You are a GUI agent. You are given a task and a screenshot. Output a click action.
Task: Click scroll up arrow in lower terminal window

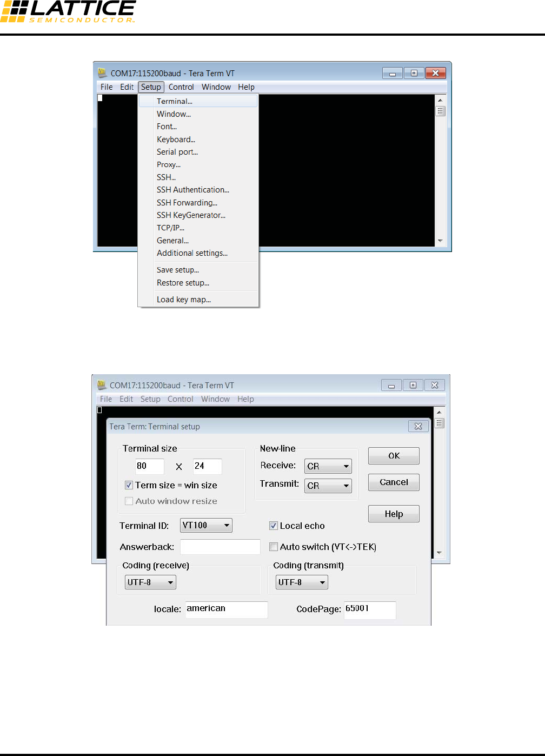click(x=439, y=412)
